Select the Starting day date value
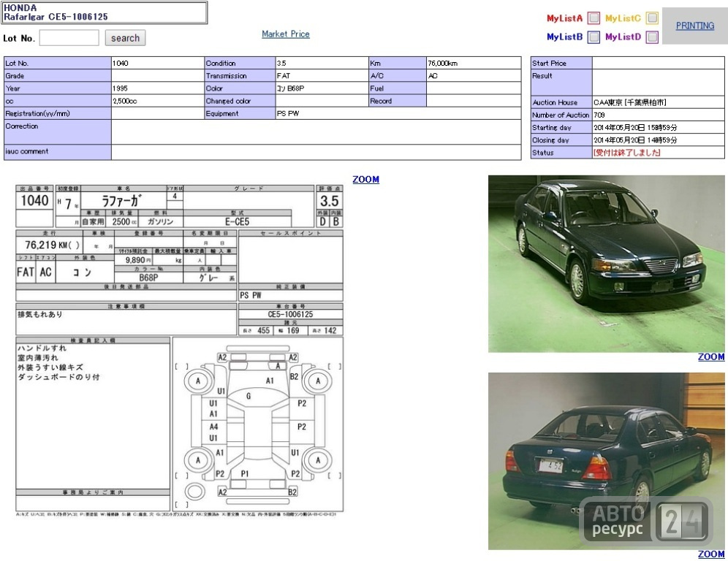728x561 pixels. coord(635,127)
